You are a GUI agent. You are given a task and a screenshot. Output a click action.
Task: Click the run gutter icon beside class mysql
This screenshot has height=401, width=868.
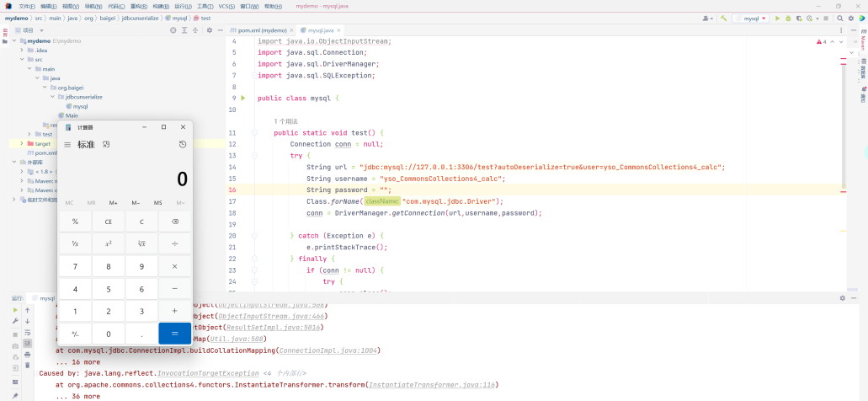point(242,99)
